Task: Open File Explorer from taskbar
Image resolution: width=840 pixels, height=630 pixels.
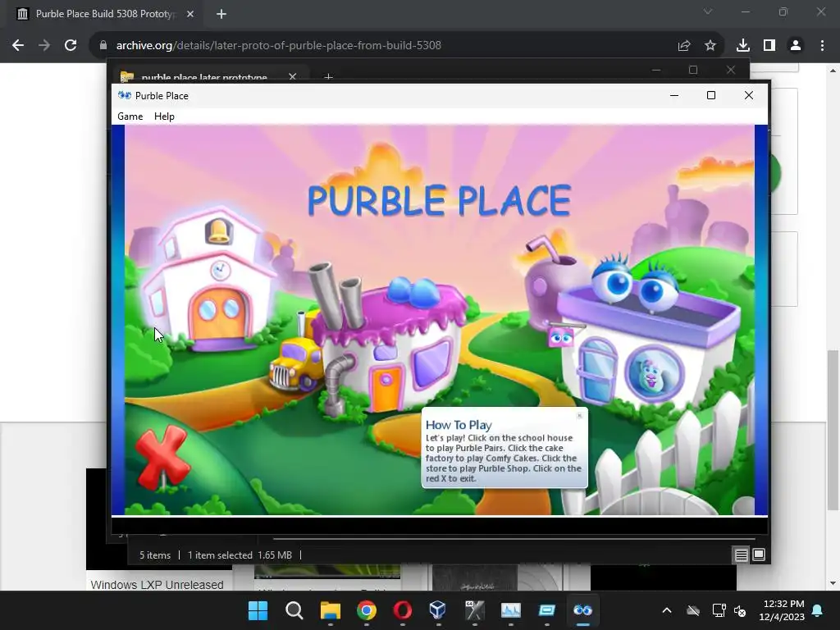Action: [x=331, y=610]
